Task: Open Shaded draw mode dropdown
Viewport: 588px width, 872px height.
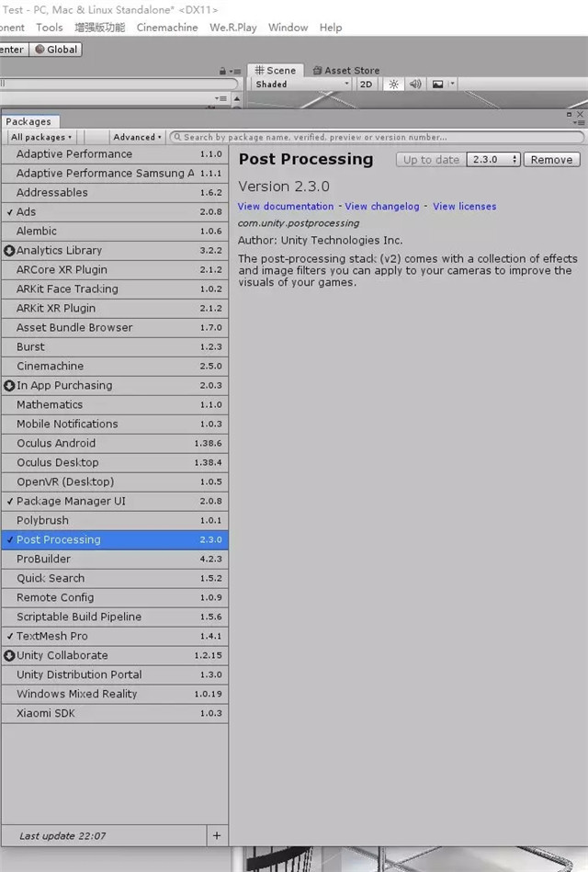Action: coord(302,84)
